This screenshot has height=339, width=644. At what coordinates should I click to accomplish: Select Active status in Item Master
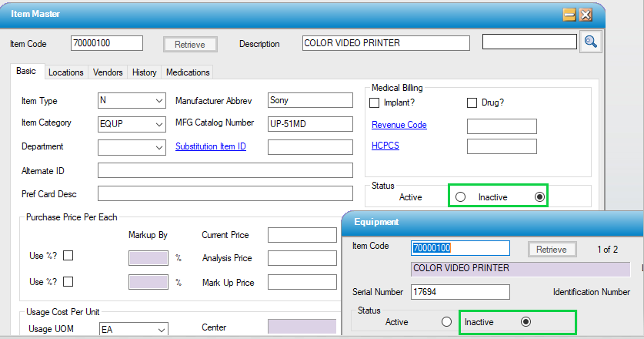tap(460, 197)
